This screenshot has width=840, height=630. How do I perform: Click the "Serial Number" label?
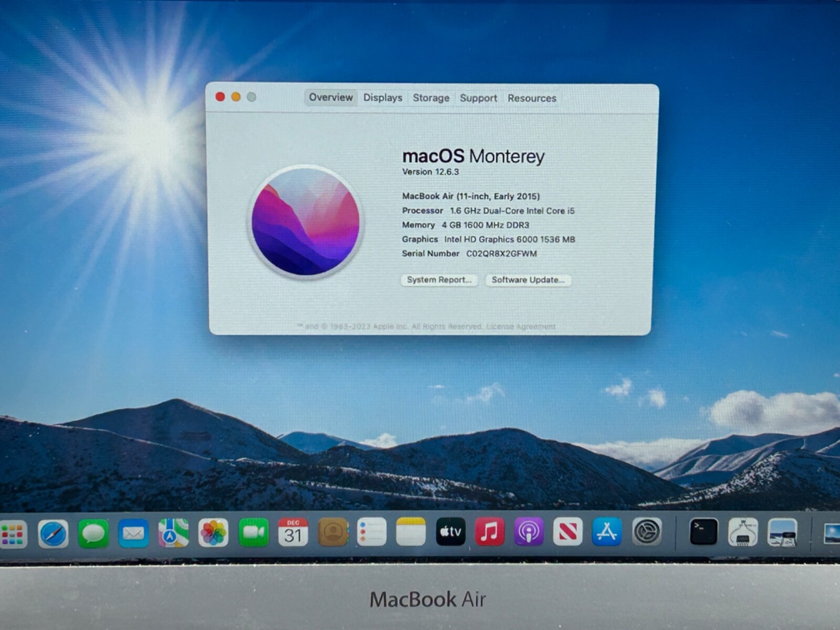coord(430,254)
